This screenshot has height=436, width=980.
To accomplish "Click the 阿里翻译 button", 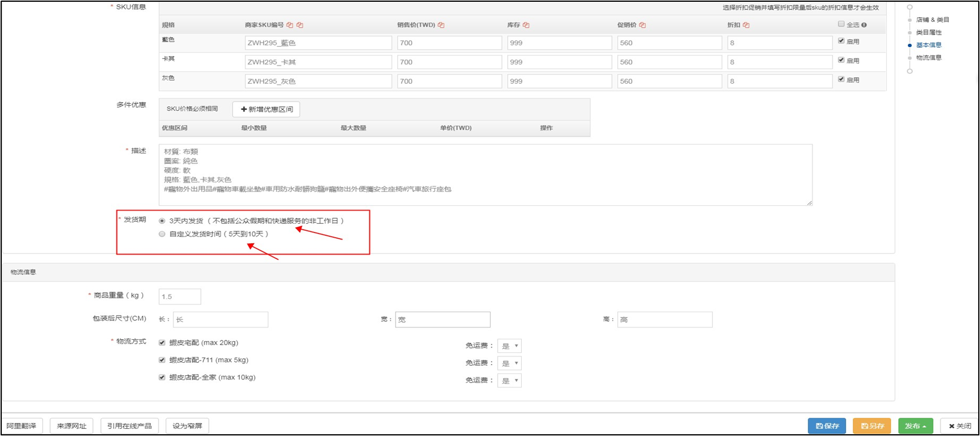I will (x=22, y=426).
